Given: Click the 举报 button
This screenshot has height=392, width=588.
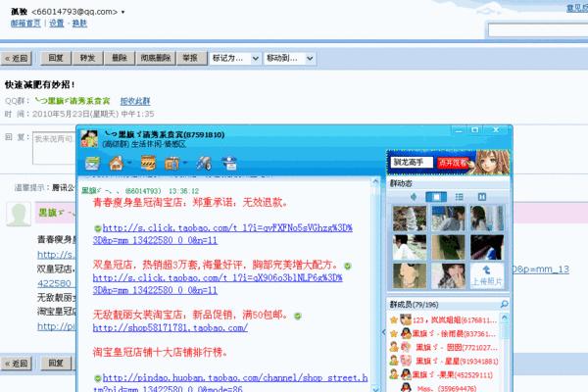Looking at the screenshot, I should click(192, 58).
